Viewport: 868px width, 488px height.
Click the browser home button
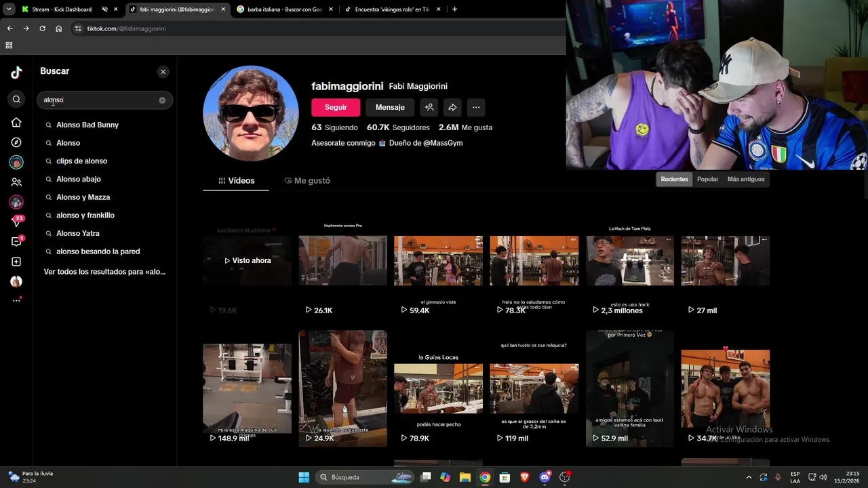(59, 28)
